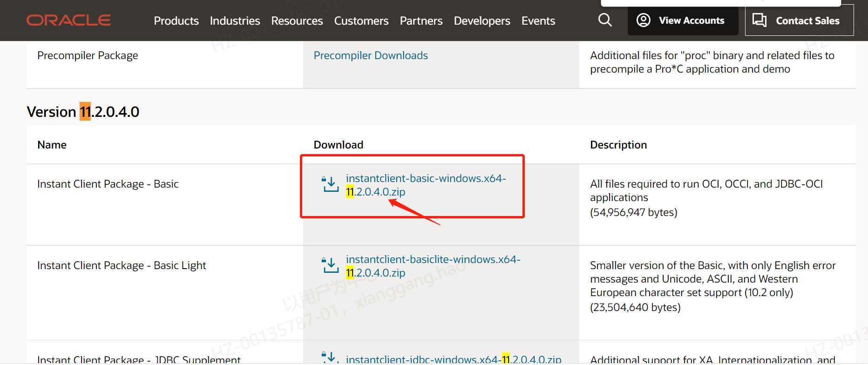The width and height of the screenshot is (868, 365).
Task: Click the View Accounts user icon
Action: pyautogui.click(x=643, y=20)
